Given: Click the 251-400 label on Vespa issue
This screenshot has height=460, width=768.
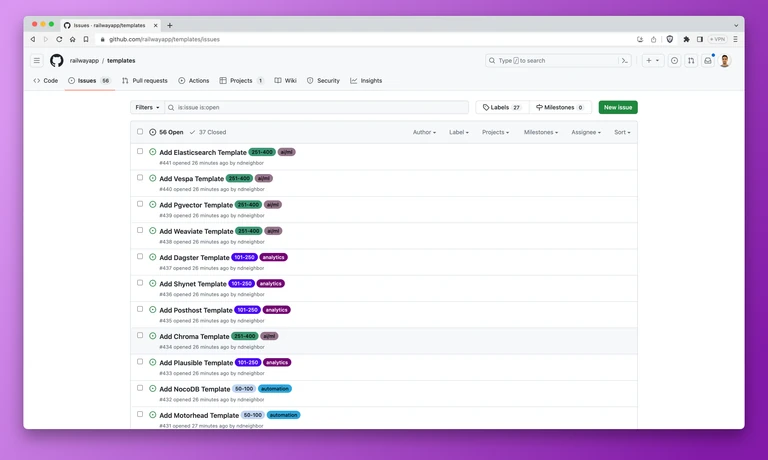Looking at the screenshot, I should pos(240,178).
